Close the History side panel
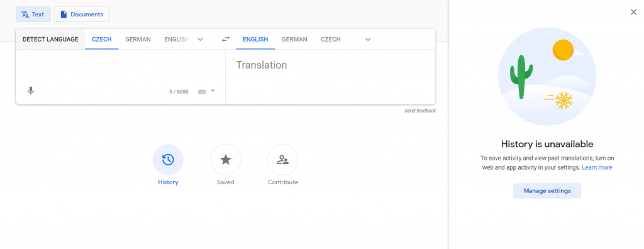Image resolution: width=644 pixels, height=249 pixels. [633, 13]
